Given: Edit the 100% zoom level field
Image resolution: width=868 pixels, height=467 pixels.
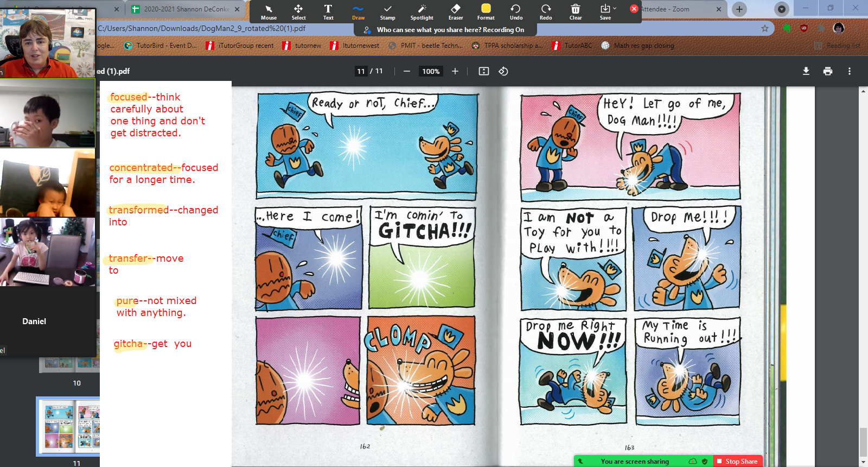Looking at the screenshot, I should pyautogui.click(x=431, y=71).
